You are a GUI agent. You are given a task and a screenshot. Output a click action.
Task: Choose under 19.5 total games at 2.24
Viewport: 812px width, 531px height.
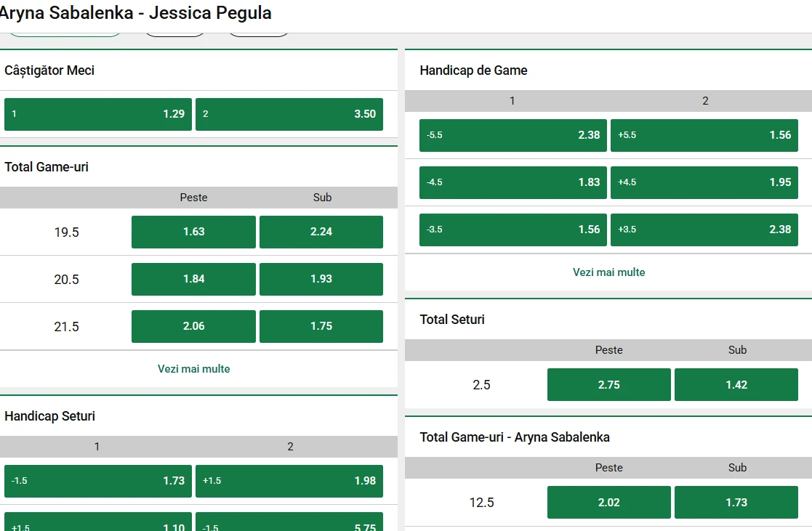(321, 232)
